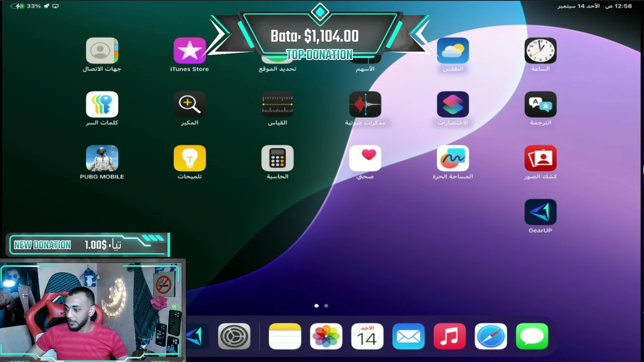Viewport: 644px width, 362px height.
Task: Open the Clock app (الساعة)
Action: click(540, 50)
